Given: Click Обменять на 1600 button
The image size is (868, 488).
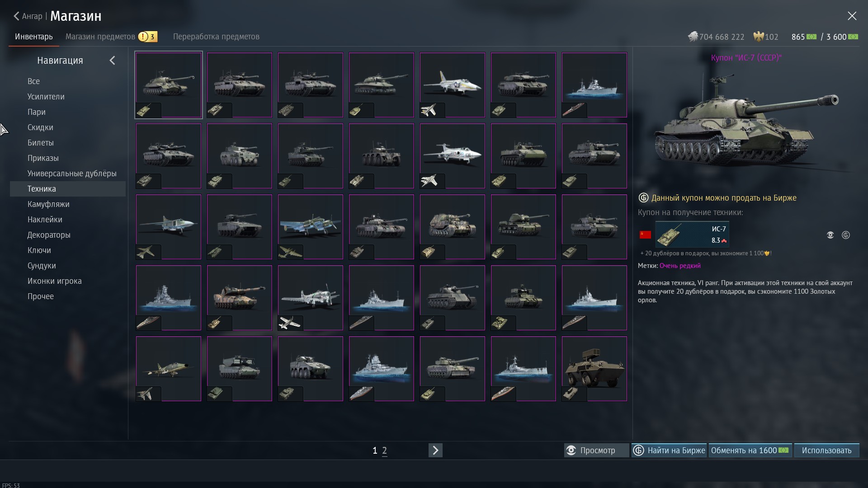Looking at the screenshot, I should coord(750,450).
